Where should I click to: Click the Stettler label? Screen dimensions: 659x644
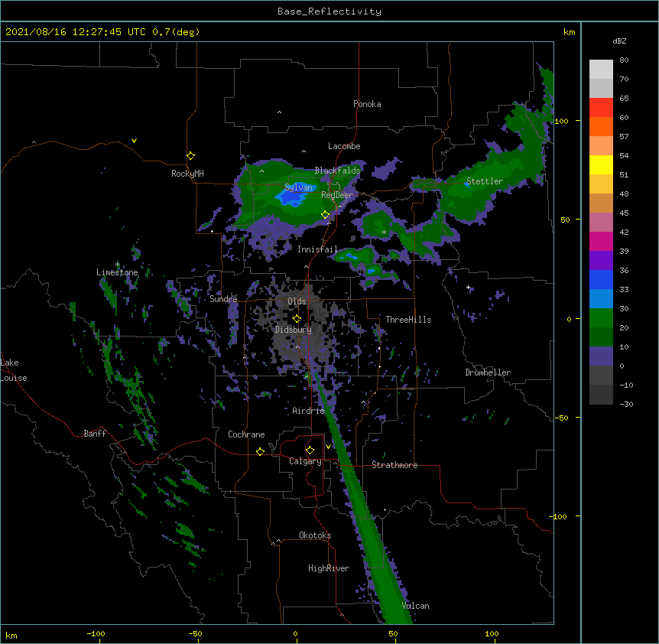click(485, 181)
